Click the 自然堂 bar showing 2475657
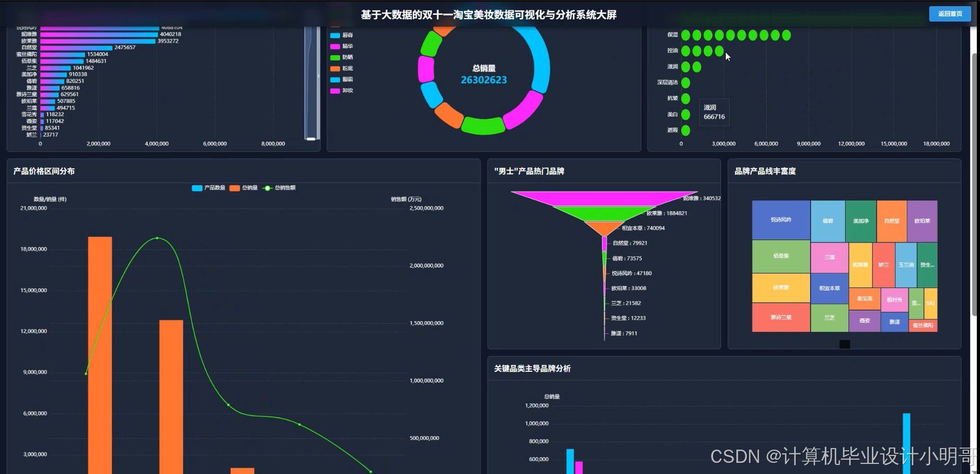The image size is (980, 474). tap(76, 48)
